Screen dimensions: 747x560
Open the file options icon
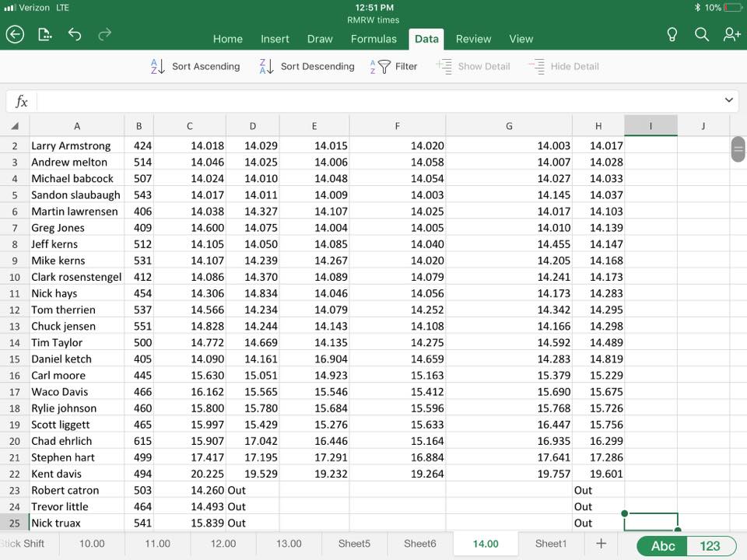coord(45,34)
